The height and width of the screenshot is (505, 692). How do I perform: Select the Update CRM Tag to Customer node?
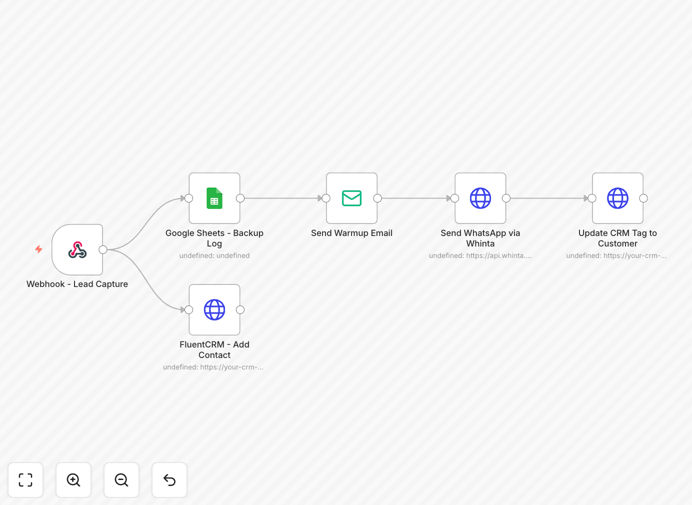pyautogui.click(x=617, y=198)
